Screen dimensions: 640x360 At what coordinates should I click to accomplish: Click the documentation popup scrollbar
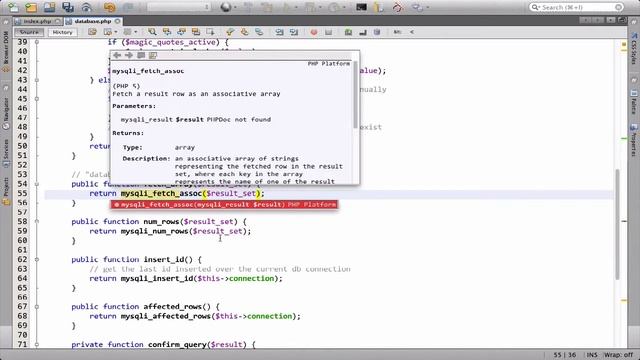pos(356,95)
